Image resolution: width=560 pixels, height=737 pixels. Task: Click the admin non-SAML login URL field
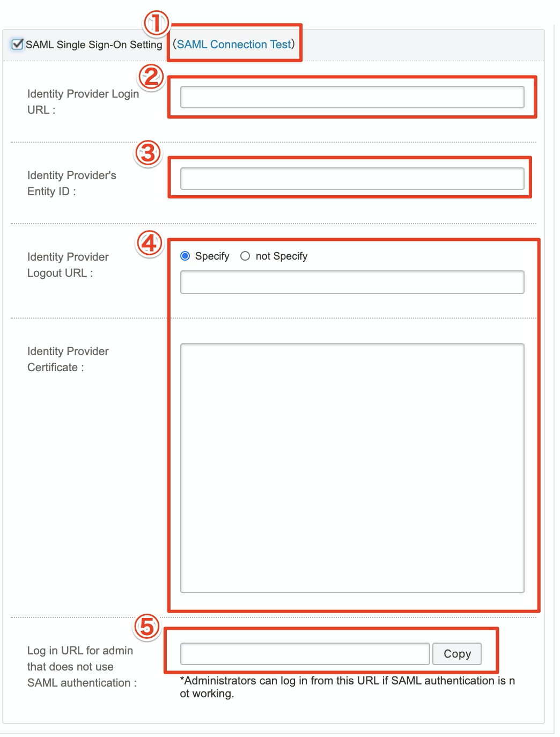click(304, 654)
